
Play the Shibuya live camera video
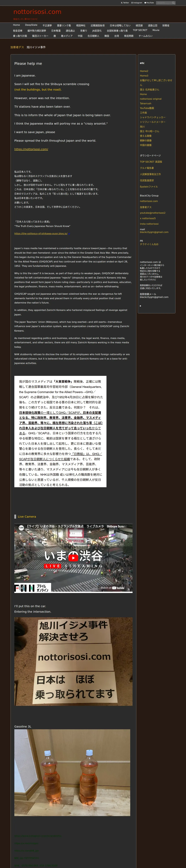pos(73,558)
